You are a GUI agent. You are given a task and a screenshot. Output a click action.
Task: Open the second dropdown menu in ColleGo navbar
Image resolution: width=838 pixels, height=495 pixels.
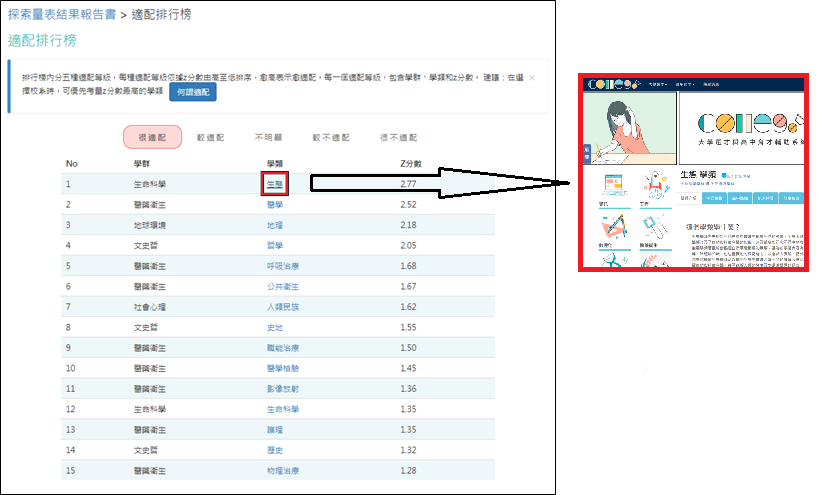point(685,84)
